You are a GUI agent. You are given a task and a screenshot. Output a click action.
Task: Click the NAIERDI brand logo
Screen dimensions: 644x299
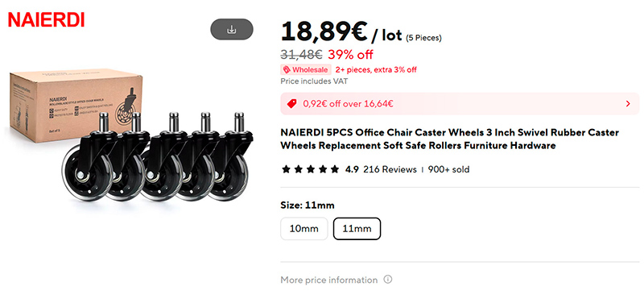coord(46,19)
